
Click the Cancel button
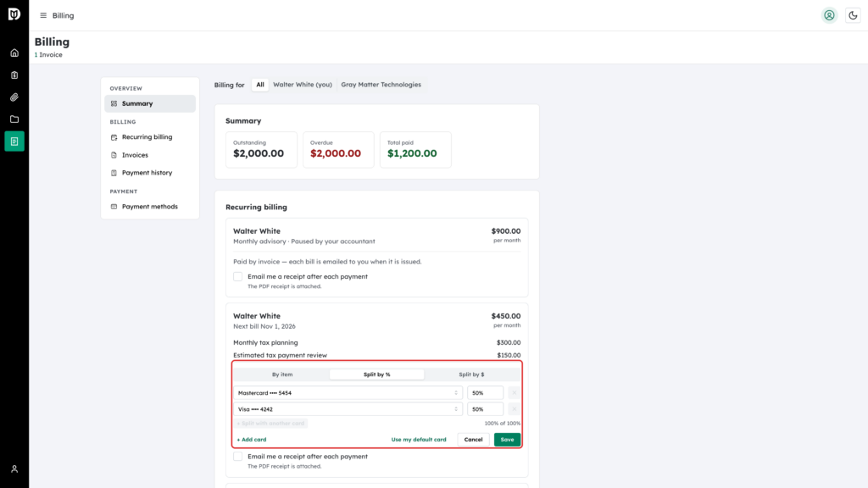tap(473, 440)
